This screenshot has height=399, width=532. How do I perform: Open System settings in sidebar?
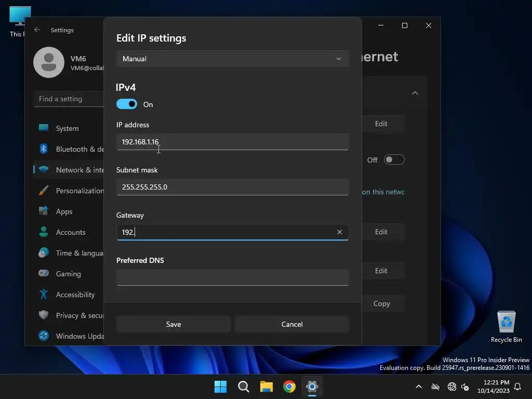click(70, 128)
